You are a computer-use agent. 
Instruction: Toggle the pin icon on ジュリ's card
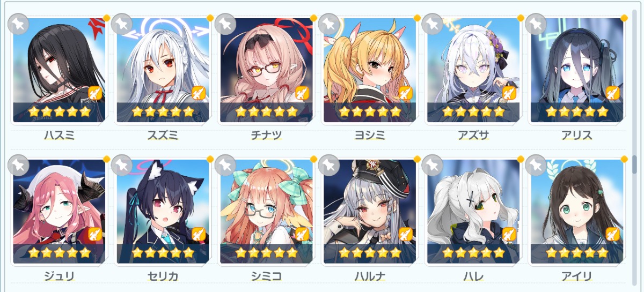coord(19,165)
